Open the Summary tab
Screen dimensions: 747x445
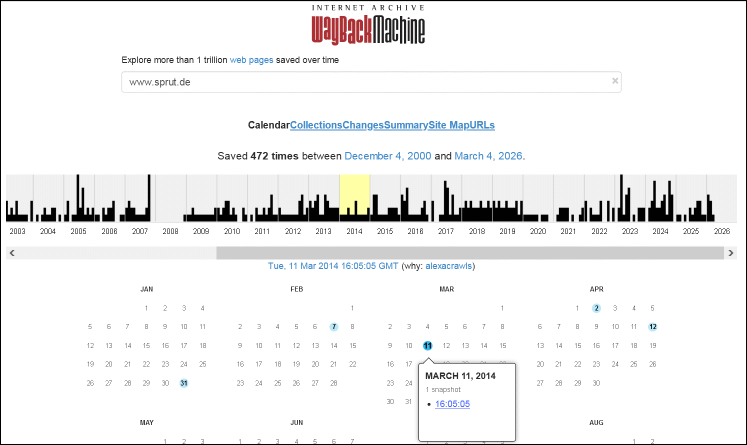point(405,125)
